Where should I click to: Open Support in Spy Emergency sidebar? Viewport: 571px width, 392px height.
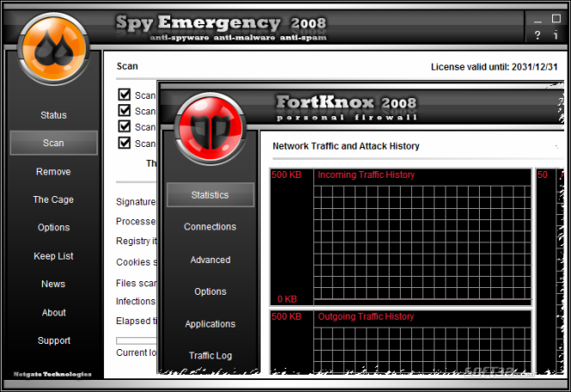[x=53, y=340]
